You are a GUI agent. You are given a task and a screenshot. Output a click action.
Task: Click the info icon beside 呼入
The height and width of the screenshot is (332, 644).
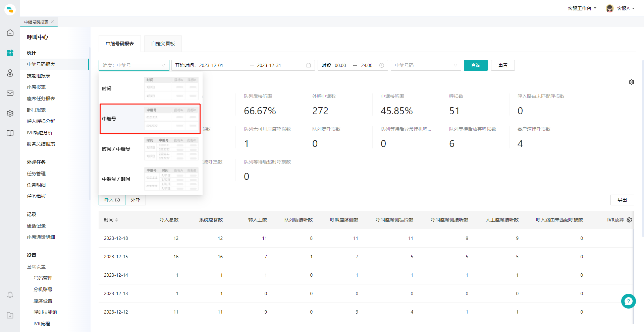click(x=117, y=200)
